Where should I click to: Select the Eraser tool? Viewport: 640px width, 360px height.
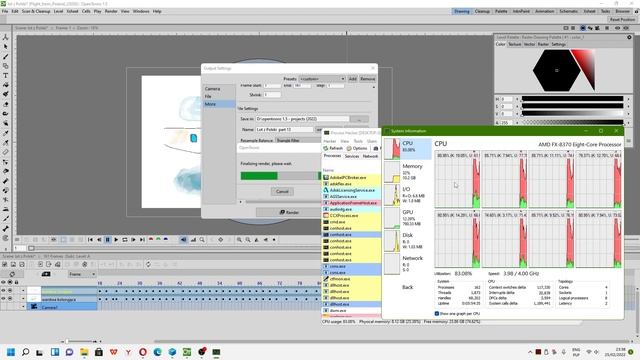coord(6,104)
